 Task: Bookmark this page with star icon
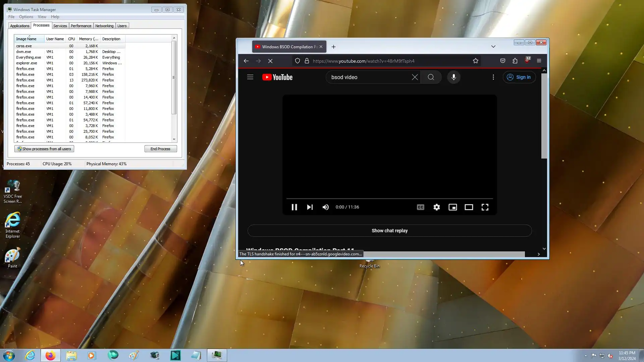tap(475, 61)
